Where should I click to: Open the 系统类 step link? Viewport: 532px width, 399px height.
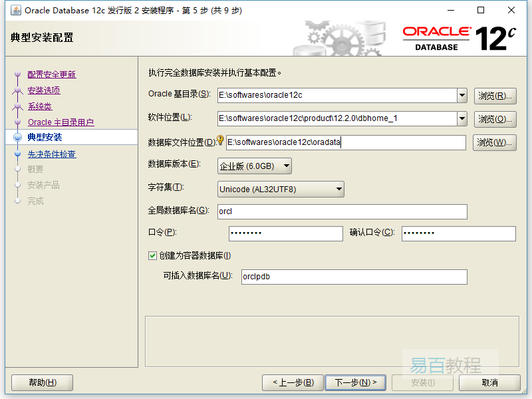39,106
